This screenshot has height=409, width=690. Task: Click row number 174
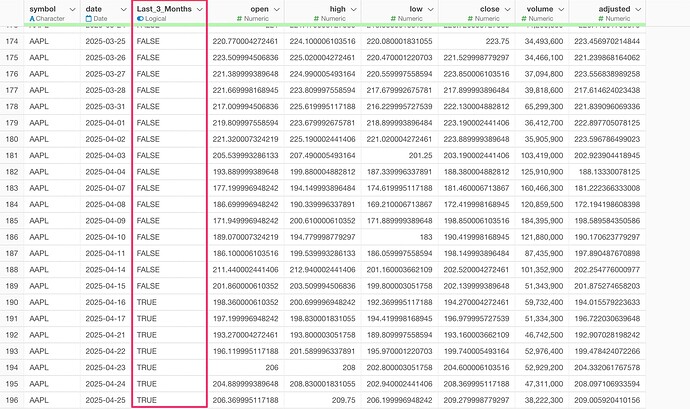(x=12, y=41)
